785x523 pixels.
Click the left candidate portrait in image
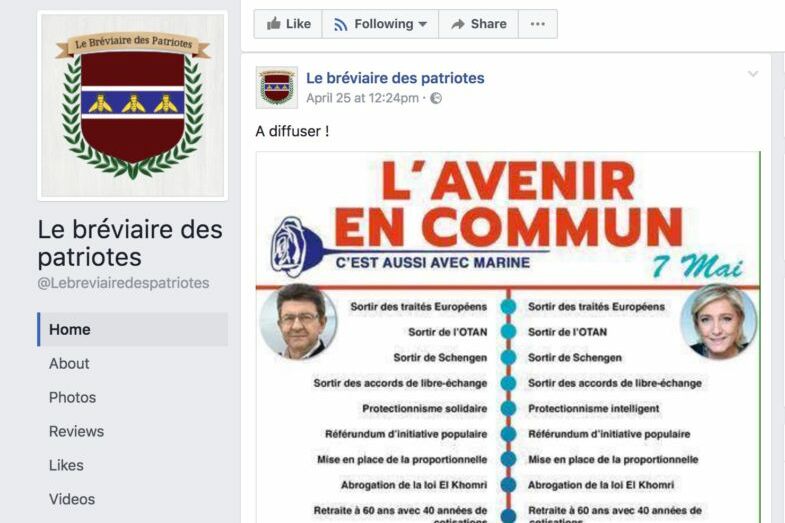299,322
